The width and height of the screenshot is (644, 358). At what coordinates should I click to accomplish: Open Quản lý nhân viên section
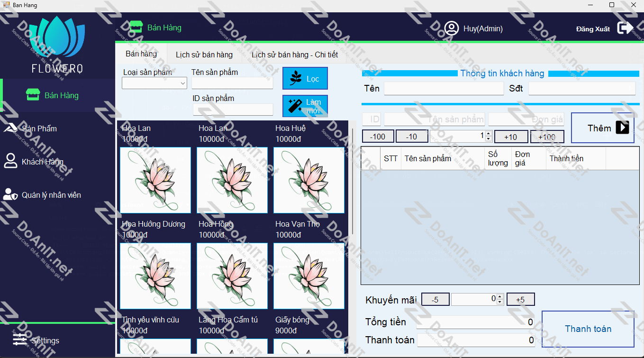click(58, 195)
